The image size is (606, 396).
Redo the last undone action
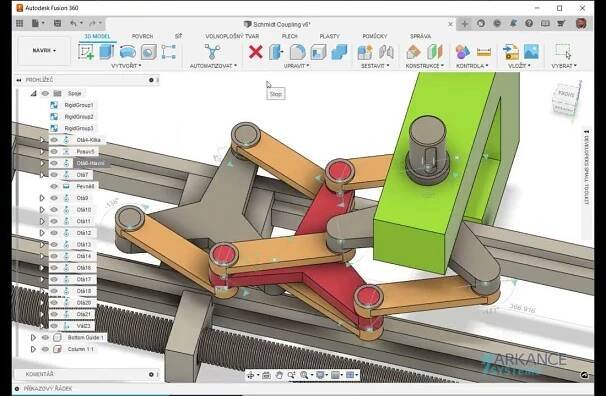click(x=92, y=24)
